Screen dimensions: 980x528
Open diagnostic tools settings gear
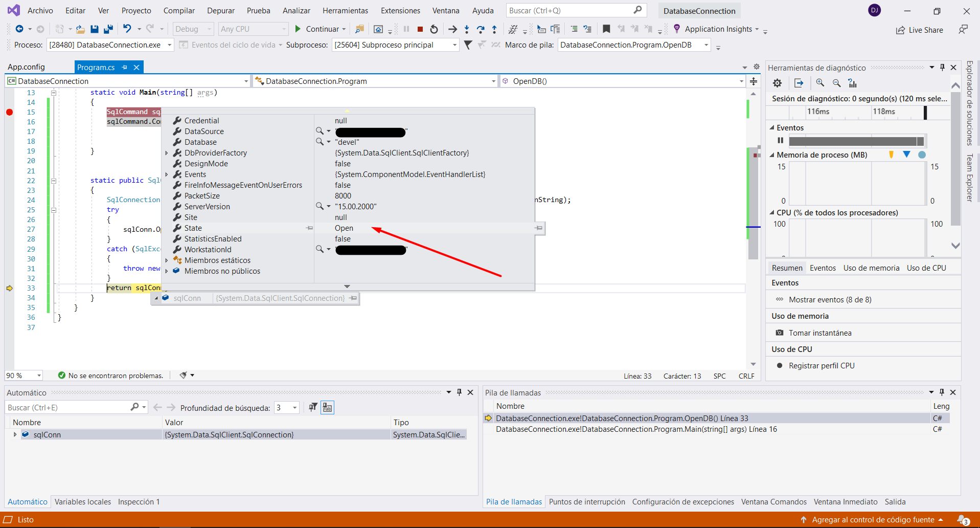click(x=778, y=83)
